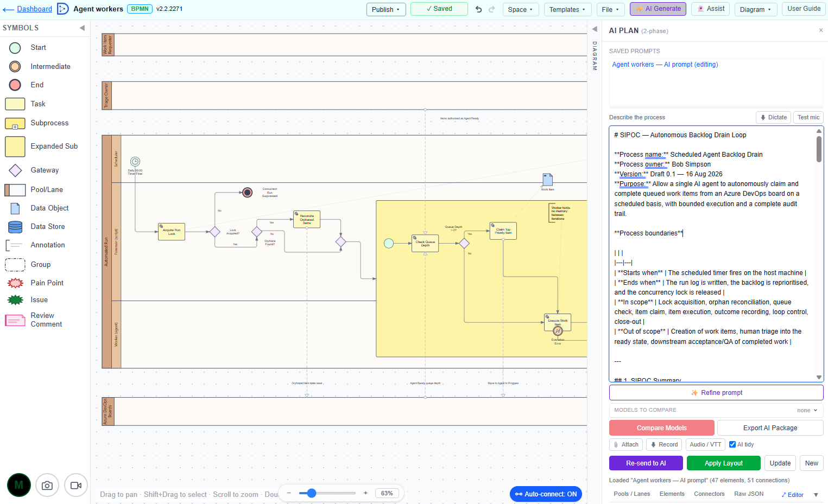Select the Pool/Lane symbol
Viewport: 828px width, 504px height.
pos(15,190)
